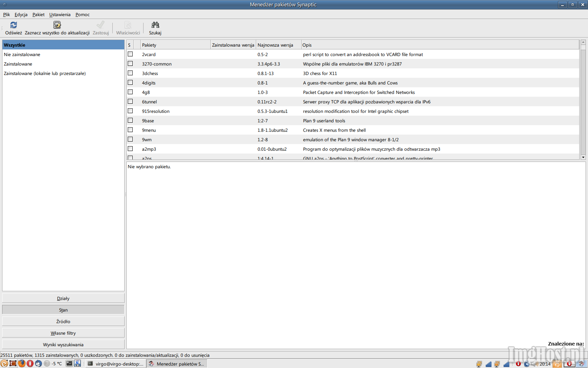Click Zaznacz wszystko do aktualizacji icon
This screenshot has height=368, width=588.
pyautogui.click(x=57, y=25)
